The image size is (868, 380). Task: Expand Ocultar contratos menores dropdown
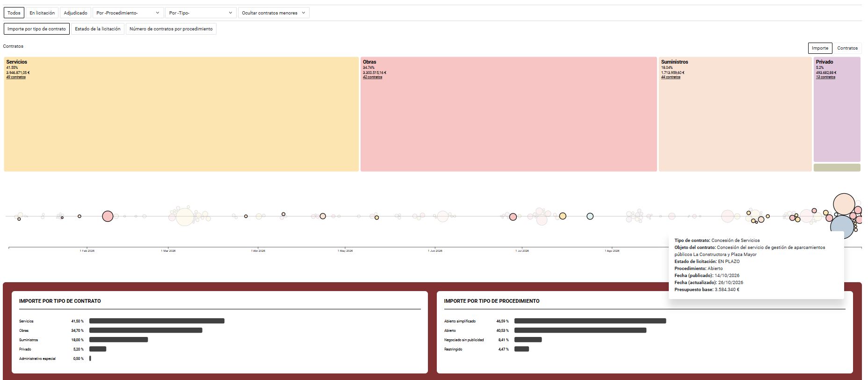point(274,13)
